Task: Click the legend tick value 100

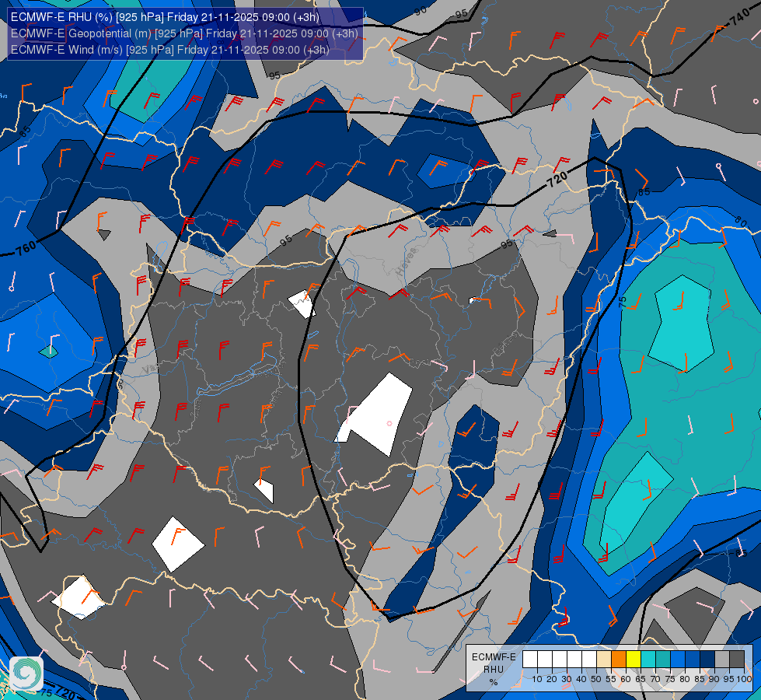Action: coord(744,679)
